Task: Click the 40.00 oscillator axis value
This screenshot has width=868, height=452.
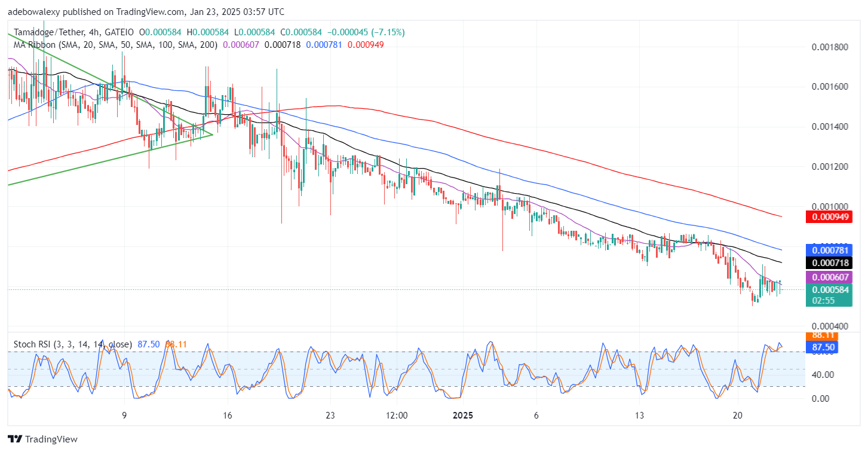Action: coord(823,375)
